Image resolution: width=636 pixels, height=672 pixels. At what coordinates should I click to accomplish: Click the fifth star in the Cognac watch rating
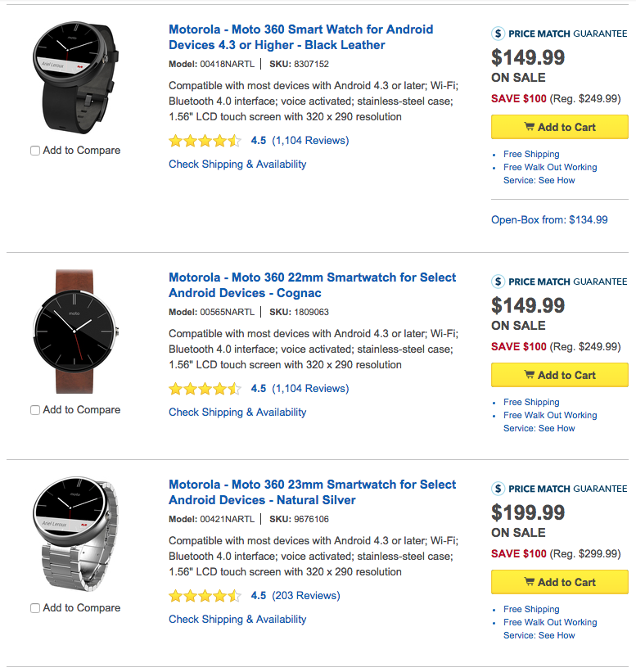click(234, 388)
